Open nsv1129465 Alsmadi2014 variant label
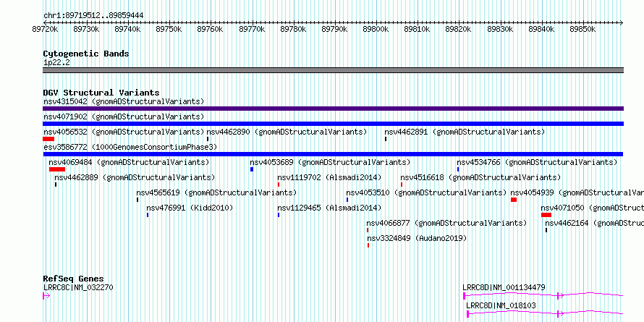The width and height of the screenshot is (644, 322). (x=329, y=208)
